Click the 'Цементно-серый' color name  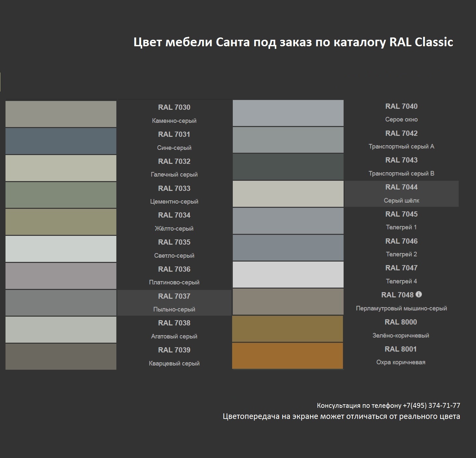click(174, 202)
